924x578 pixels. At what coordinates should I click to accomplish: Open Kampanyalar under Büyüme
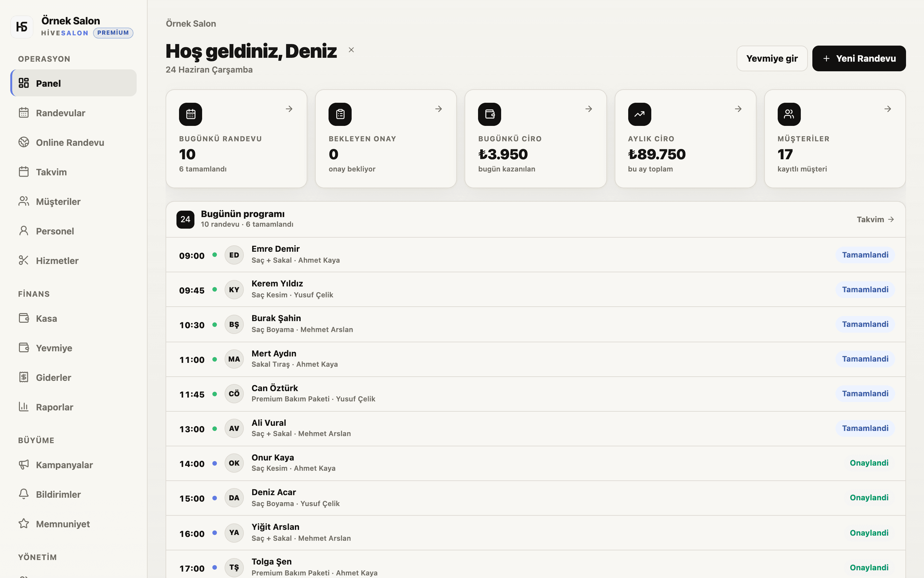[73, 465]
